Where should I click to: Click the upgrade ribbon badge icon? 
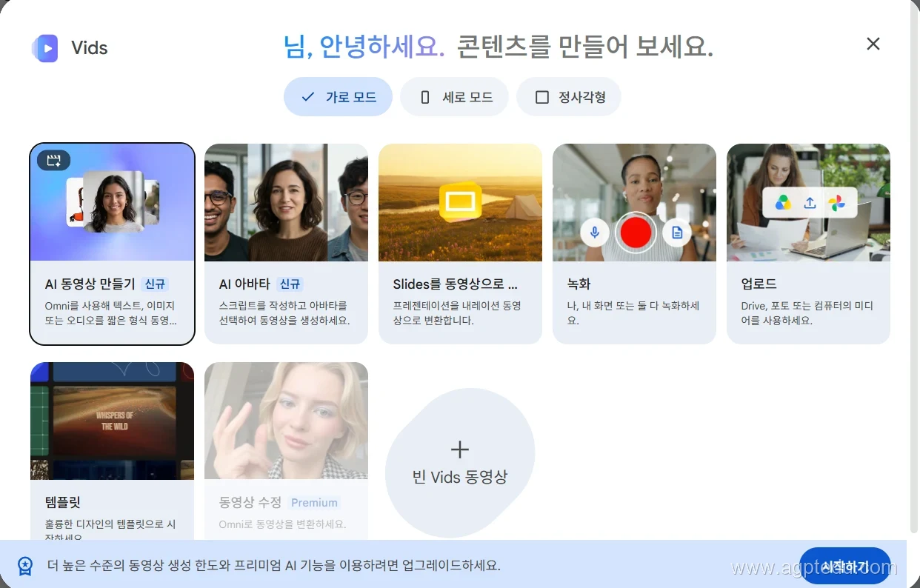[x=25, y=566]
